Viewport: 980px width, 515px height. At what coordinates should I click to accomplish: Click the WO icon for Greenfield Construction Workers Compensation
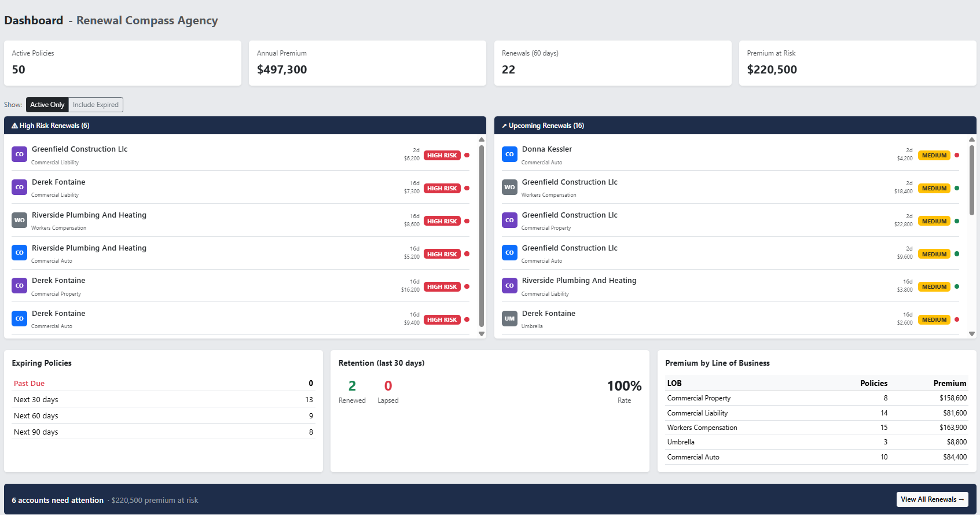click(509, 187)
